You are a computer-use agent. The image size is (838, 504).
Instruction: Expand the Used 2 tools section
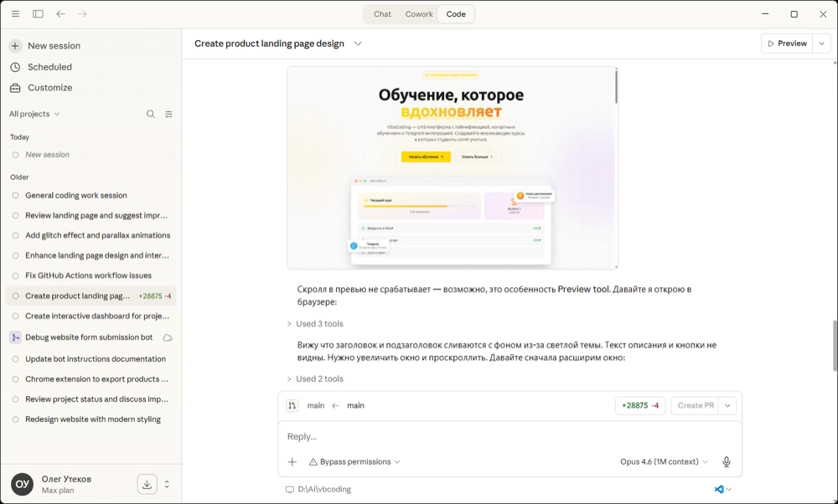pos(315,378)
